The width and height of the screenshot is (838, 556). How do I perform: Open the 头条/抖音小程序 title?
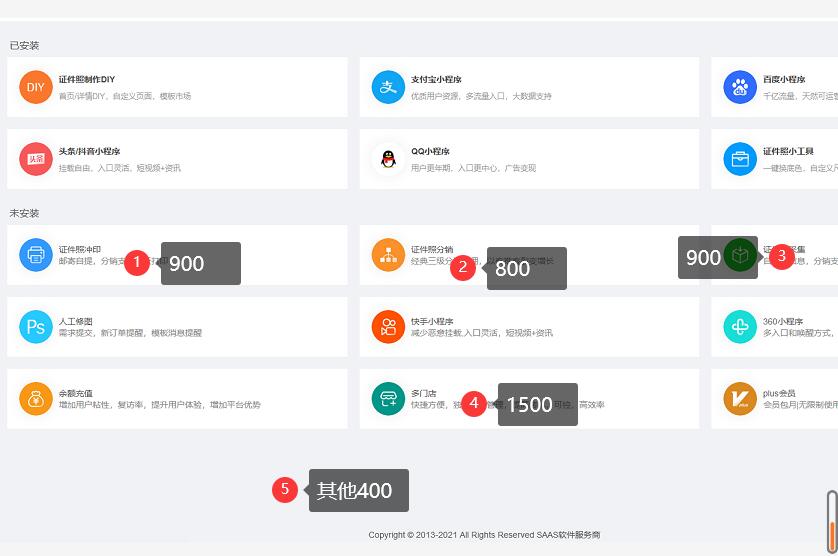tap(89, 151)
